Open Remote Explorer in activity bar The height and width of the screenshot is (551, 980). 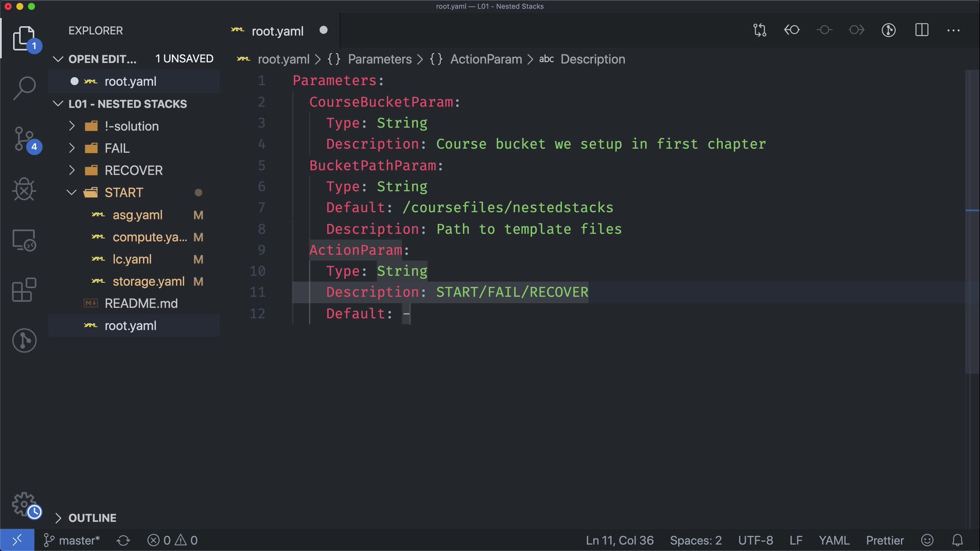24,240
